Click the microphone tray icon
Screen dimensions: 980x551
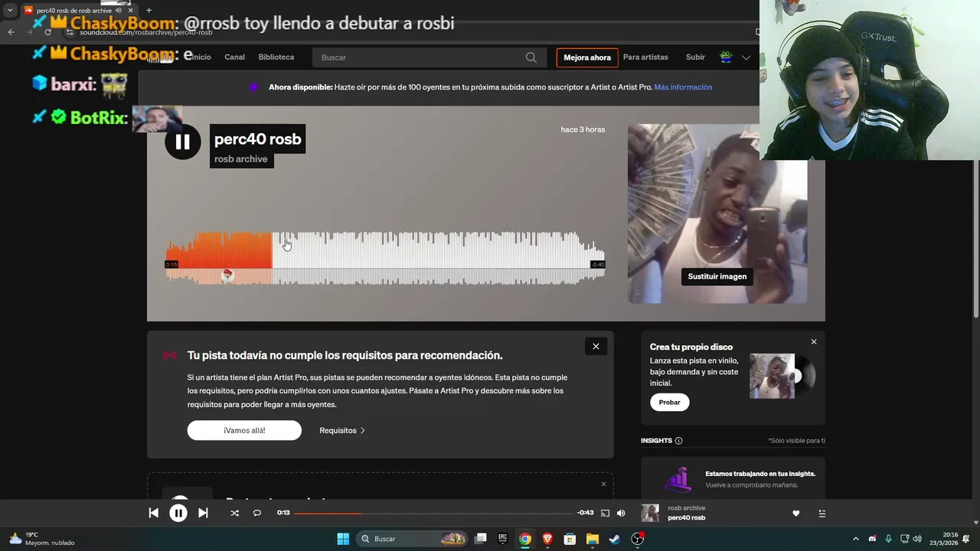pos(888,539)
